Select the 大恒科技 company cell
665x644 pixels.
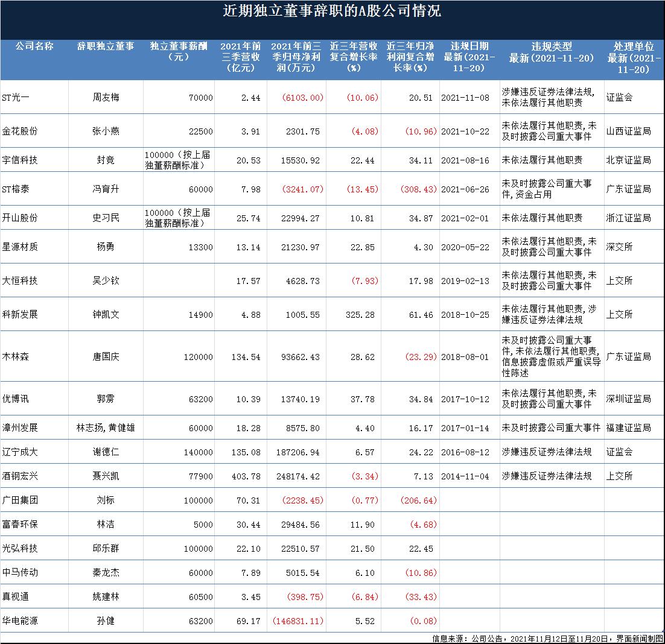point(20,280)
